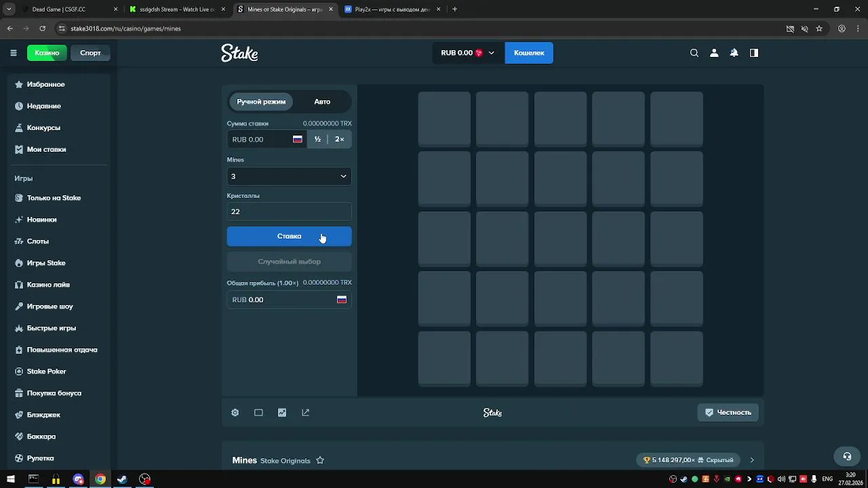Halve bet with ½ button

[317, 139]
